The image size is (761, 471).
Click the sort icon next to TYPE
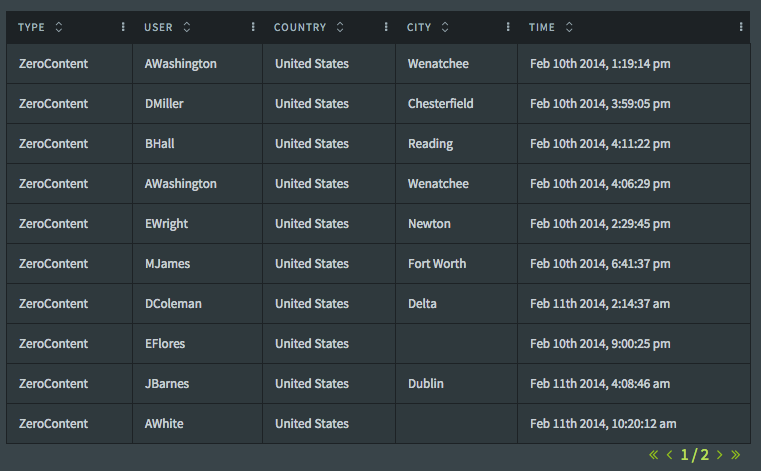tap(58, 27)
